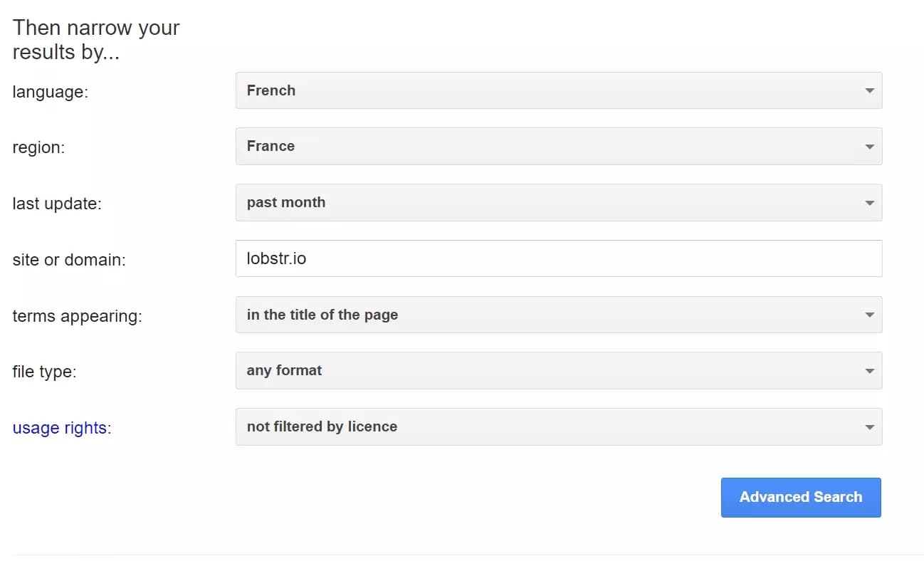The image size is (924, 561).
Task: Click the usage rights dropdown arrow icon
Action: pos(869,426)
